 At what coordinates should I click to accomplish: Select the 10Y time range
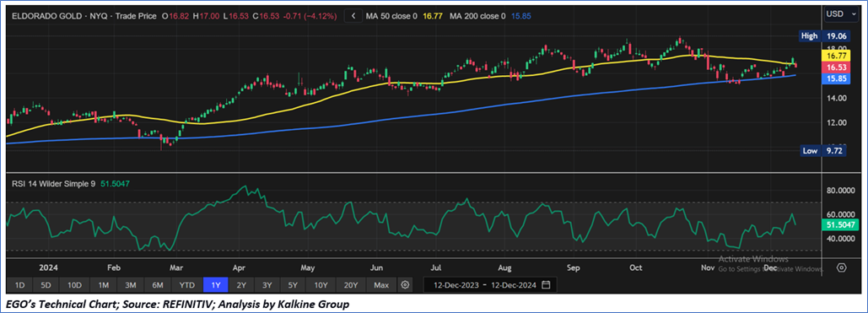tap(321, 285)
